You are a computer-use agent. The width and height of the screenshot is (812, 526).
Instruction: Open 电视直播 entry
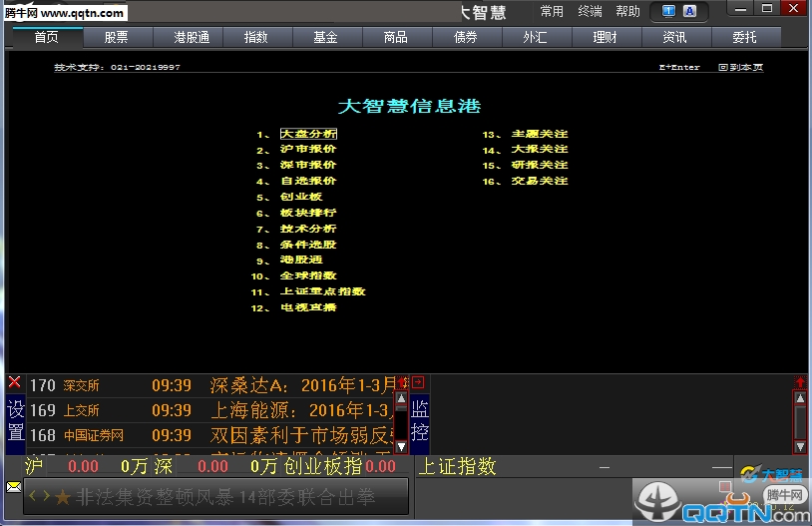click(308, 307)
